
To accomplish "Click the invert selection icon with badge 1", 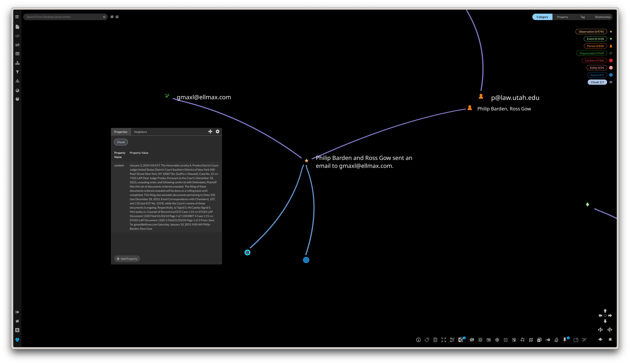I will click(461, 340).
